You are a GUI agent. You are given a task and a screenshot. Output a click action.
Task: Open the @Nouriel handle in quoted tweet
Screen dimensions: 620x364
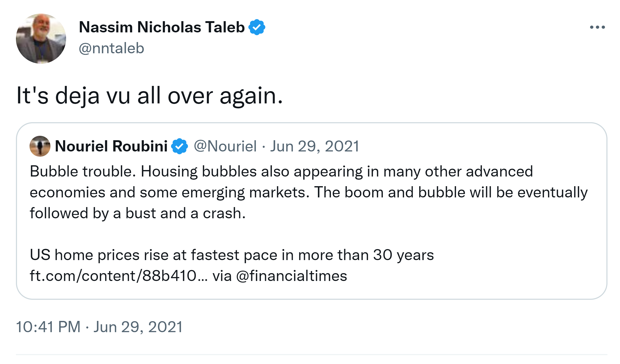coord(225,146)
